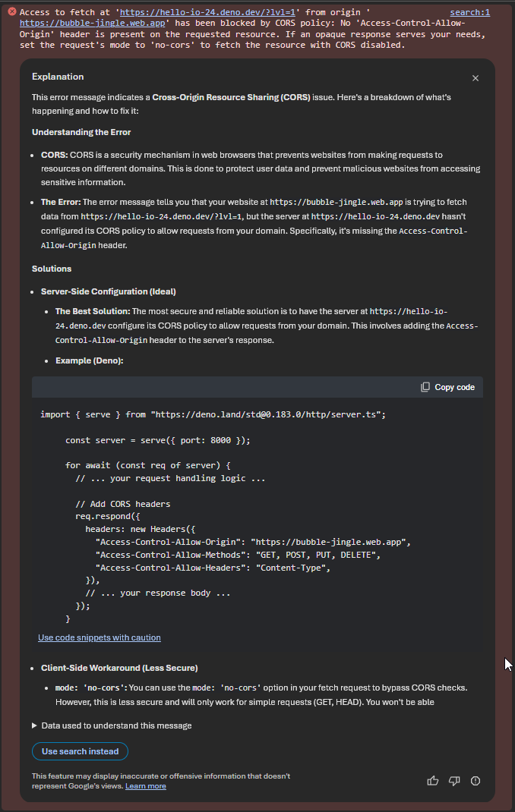Screen dimensions: 515x812
Task: Expand Data used to understand this message
Action: (112, 725)
